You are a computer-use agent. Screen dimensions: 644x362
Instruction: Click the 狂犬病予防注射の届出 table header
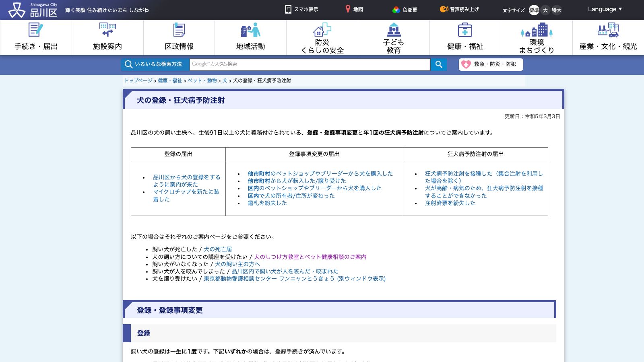(475, 154)
